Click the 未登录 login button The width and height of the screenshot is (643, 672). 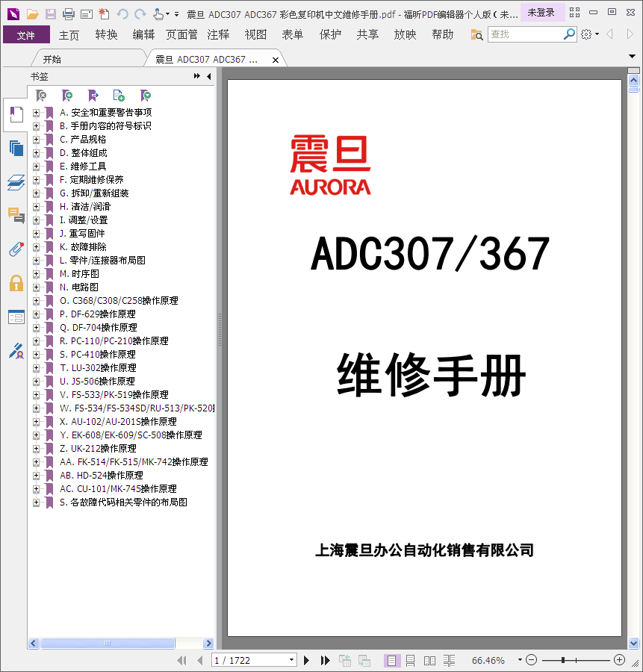click(541, 13)
